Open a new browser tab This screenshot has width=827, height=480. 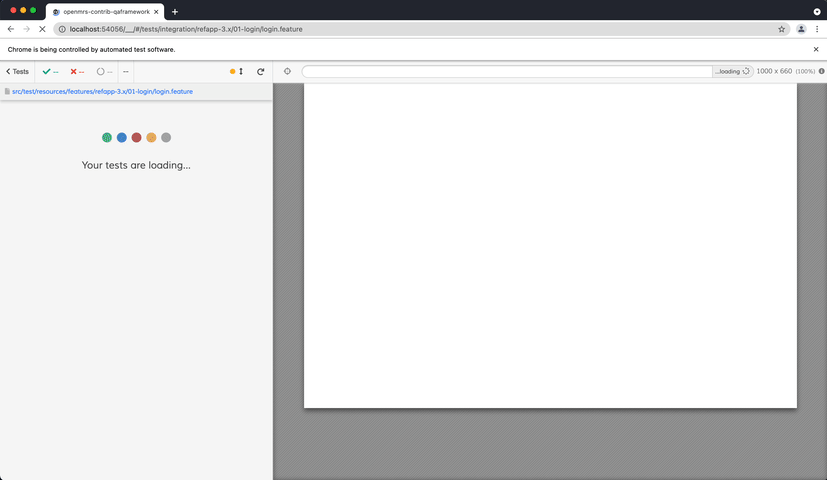coord(175,12)
